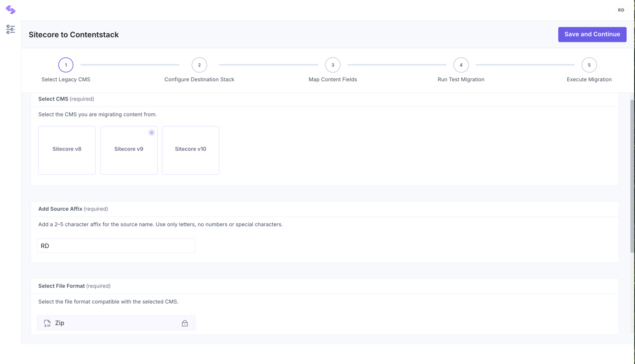The image size is (635, 364).
Task: Choose the Sitecore v10 card
Action: click(x=190, y=150)
